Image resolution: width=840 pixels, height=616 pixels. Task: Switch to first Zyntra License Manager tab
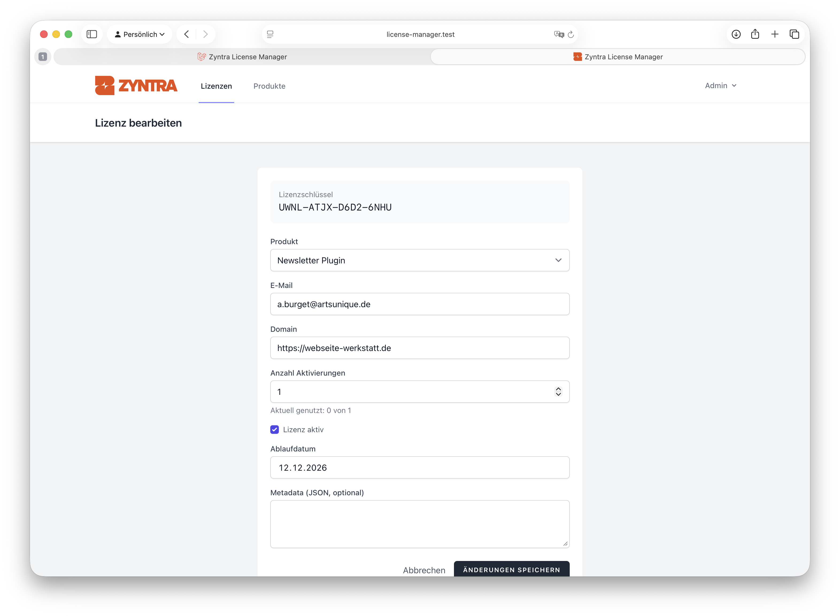(242, 57)
